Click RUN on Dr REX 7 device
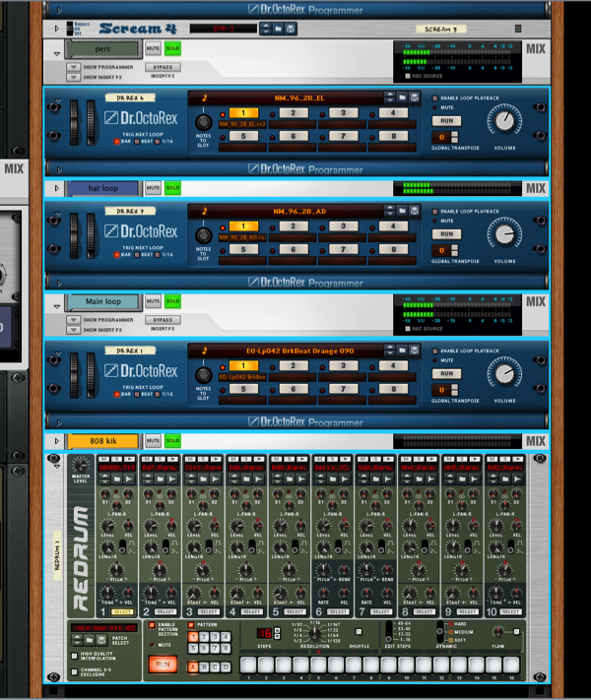The image size is (591, 700). point(447,234)
